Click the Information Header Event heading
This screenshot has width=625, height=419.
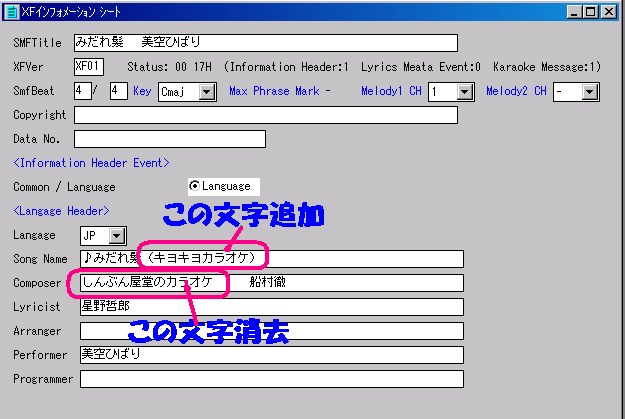91,163
